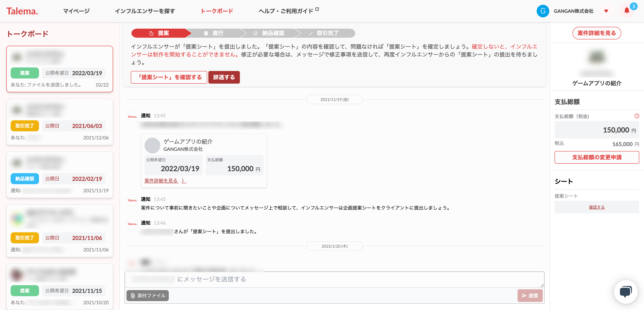
Task: Click the external link icon beside ヘルプ
Action: pos(317,9)
